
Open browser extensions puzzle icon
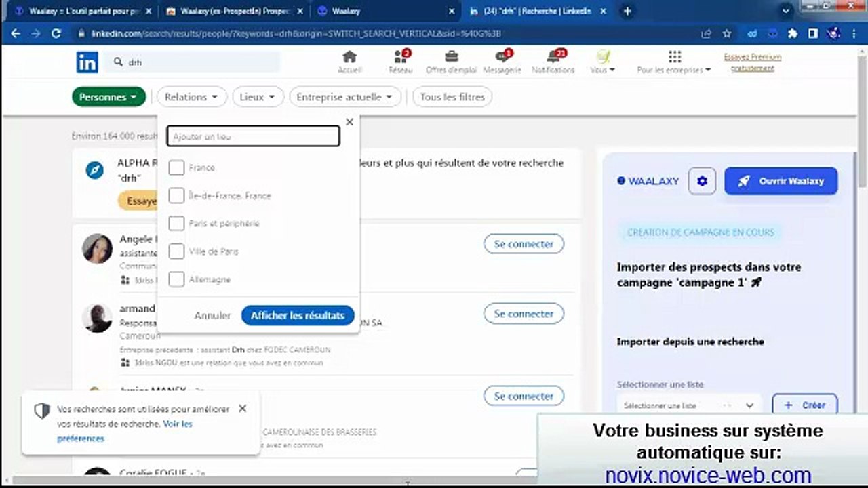click(792, 33)
